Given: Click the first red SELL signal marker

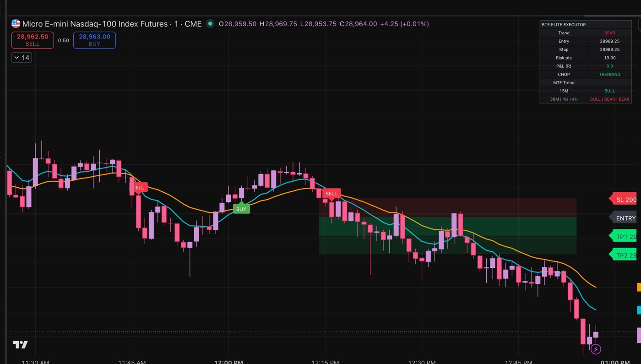Looking at the screenshot, I should coord(139,187).
